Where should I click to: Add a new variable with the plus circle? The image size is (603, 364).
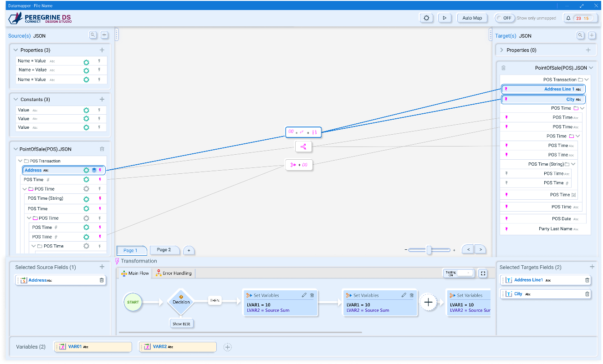point(228,347)
